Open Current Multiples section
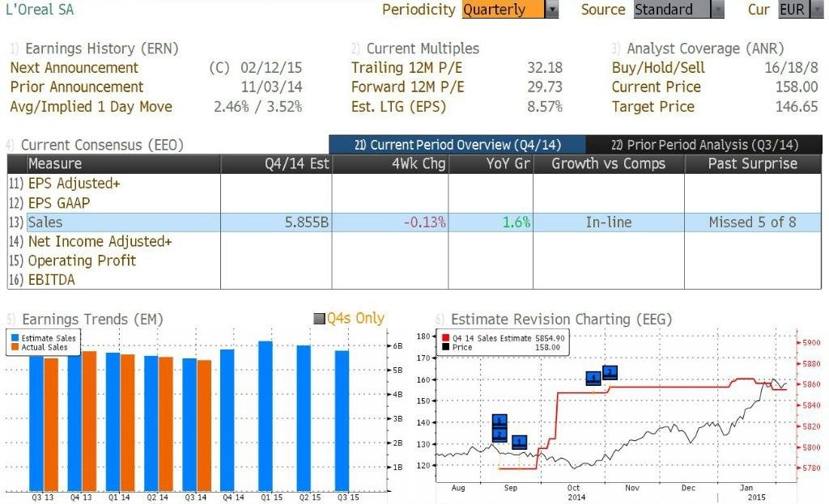829x504 pixels. pyautogui.click(x=423, y=49)
